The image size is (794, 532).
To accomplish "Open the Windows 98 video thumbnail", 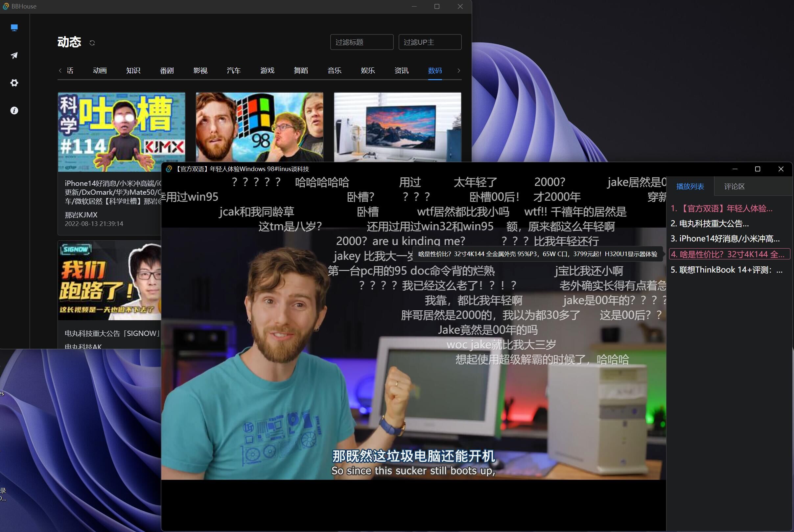I will tap(259, 127).
